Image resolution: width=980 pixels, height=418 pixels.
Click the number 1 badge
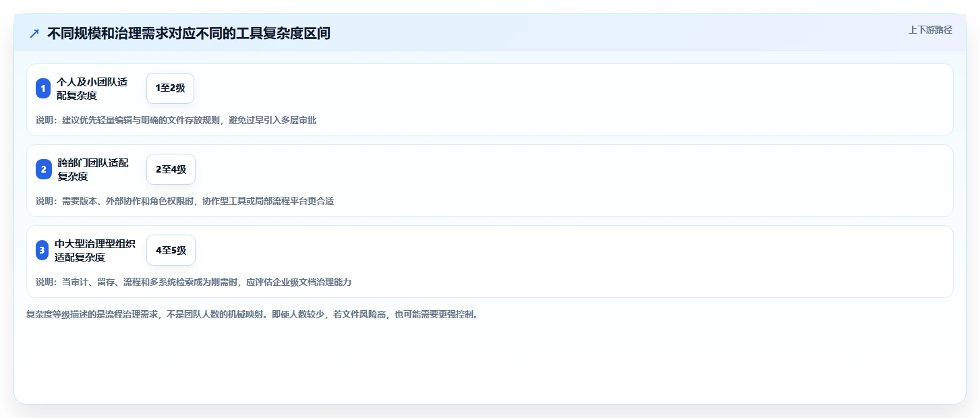(43, 88)
